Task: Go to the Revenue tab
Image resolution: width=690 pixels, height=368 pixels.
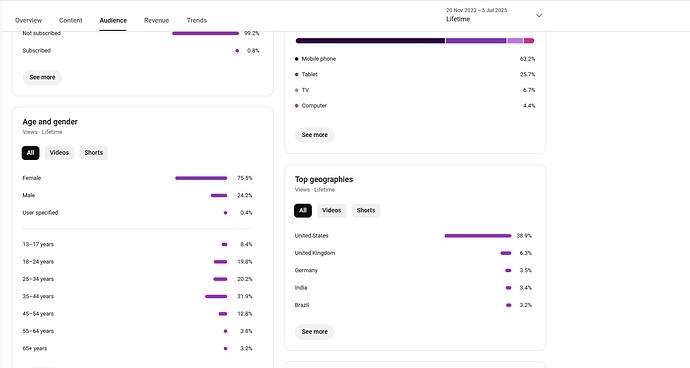Action: 156,20
